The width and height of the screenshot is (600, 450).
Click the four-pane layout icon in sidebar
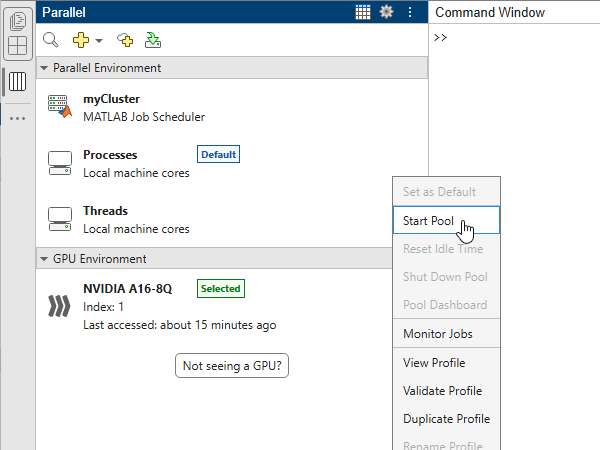(18, 46)
